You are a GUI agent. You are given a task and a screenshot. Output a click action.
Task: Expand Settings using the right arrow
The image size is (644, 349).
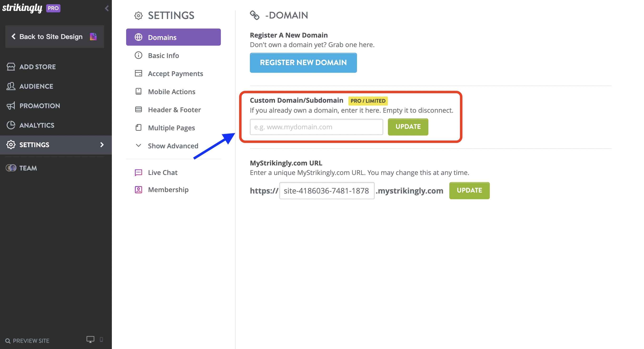point(102,145)
